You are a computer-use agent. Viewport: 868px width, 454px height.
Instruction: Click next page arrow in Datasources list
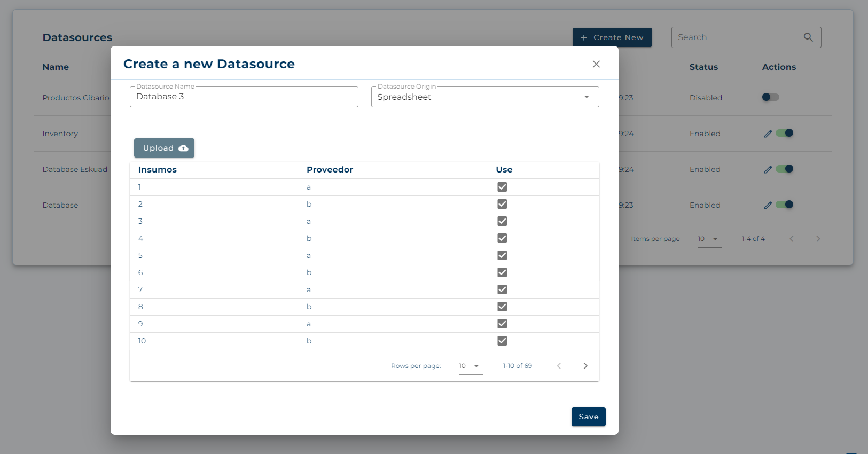pyautogui.click(x=818, y=239)
